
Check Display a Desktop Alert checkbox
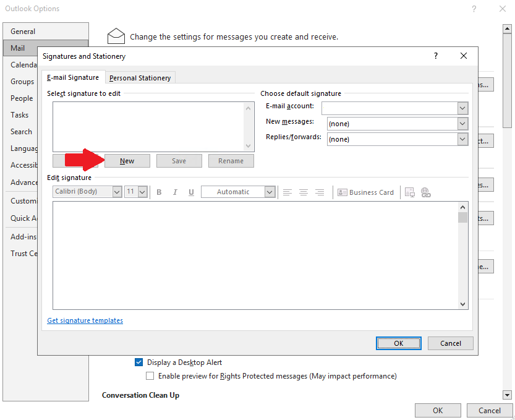coord(139,362)
